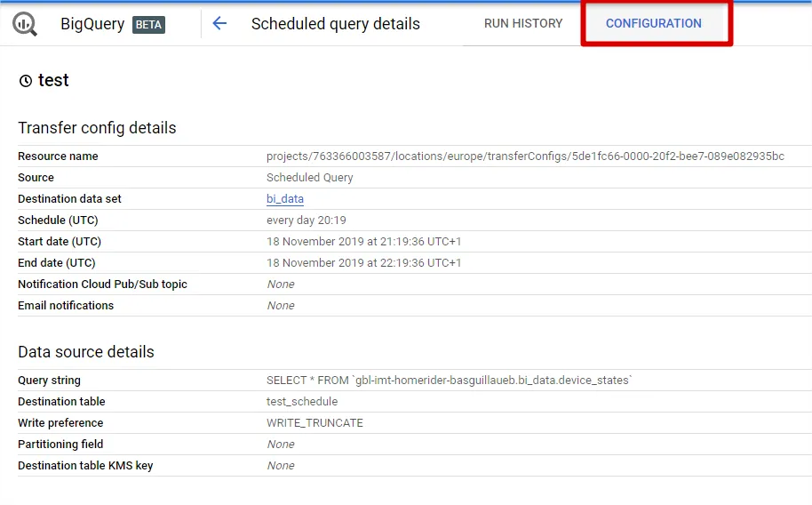Click the BigQuery magnifier logo icon
The height and width of the screenshot is (505, 812).
[x=25, y=24]
